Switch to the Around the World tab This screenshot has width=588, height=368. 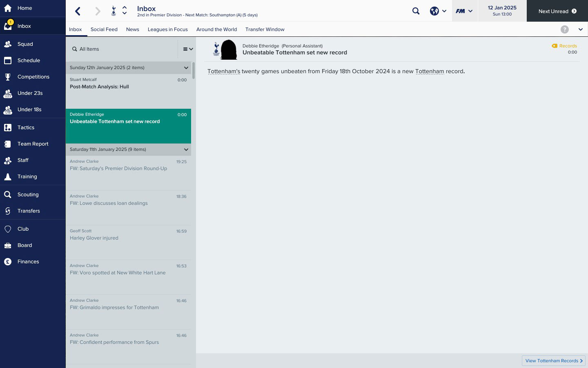[x=216, y=29]
